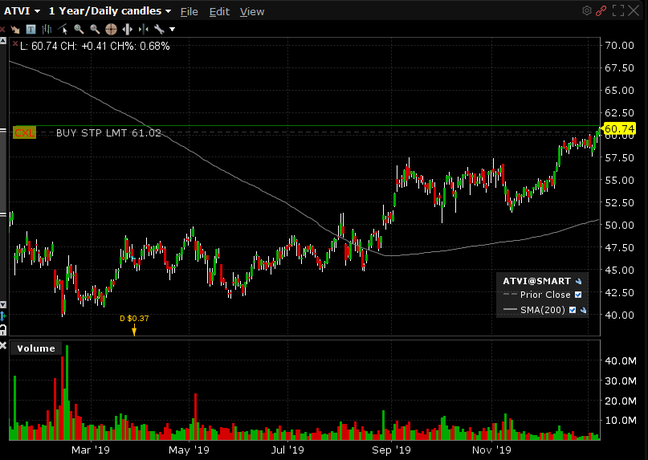Open the gear configuration icon in title bar
Viewport: 648px width, 460px height.
pos(586,11)
